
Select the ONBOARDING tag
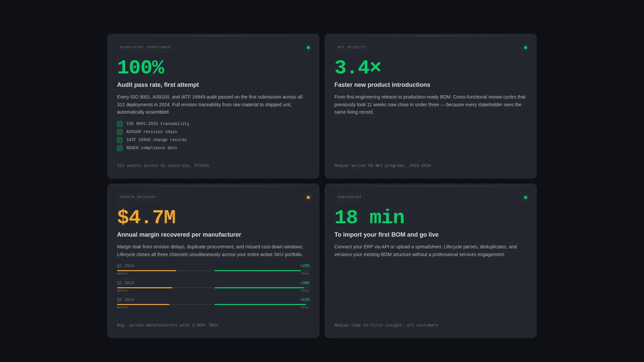350,197
